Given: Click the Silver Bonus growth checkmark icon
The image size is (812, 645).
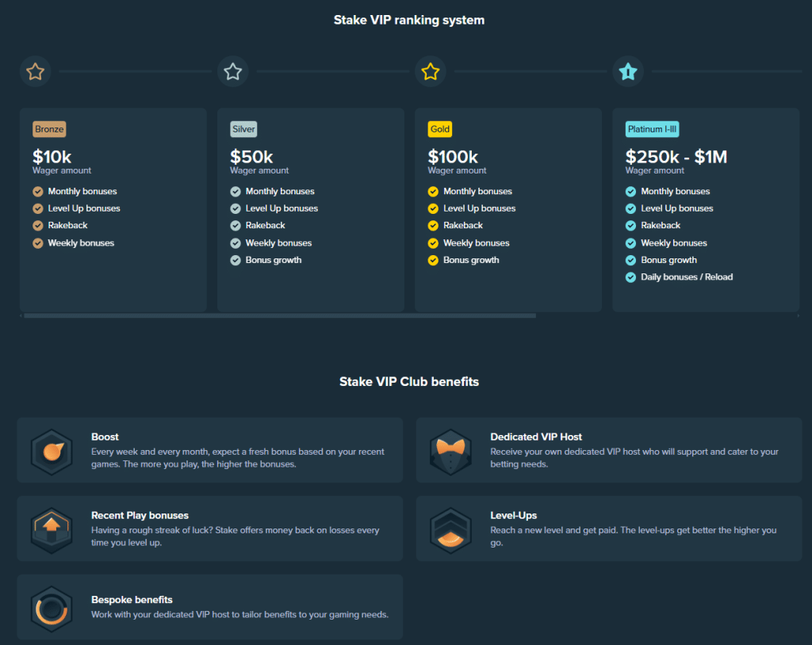Looking at the screenshot, I should (x=236, y=261).
